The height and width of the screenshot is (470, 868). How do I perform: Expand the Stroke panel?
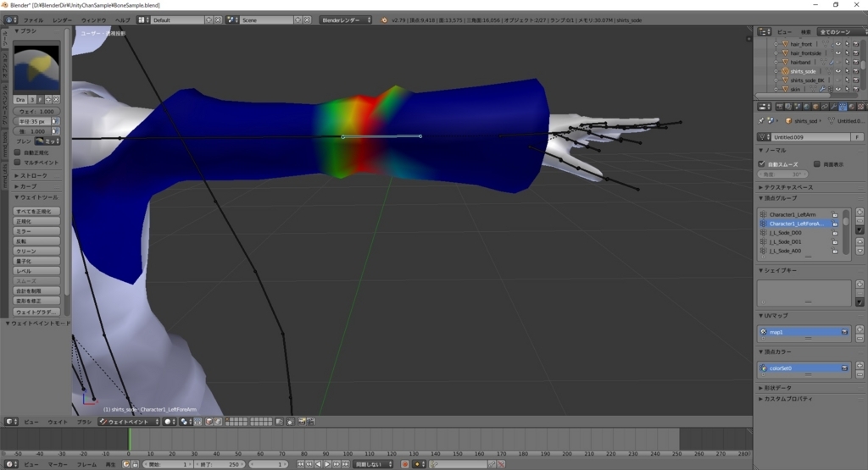(x=31, y=175)
